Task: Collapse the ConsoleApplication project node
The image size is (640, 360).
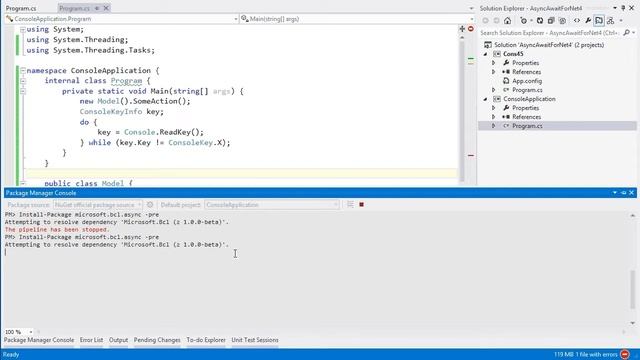Action: 485,99
